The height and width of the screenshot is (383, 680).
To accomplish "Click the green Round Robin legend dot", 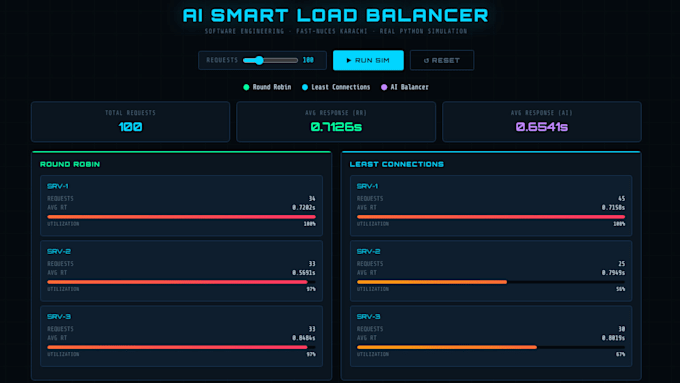I will pyautogui.click(x=246, y=87).
